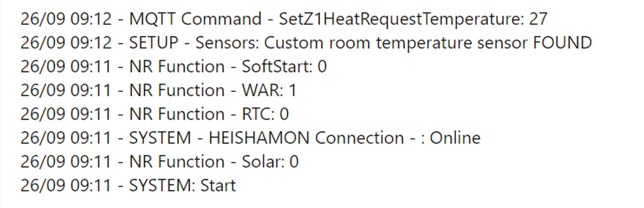This screenshot has height=208, width=644.
Task: Click the timestamp of the SoftStart entry
Action: click(x=66, y=66)
